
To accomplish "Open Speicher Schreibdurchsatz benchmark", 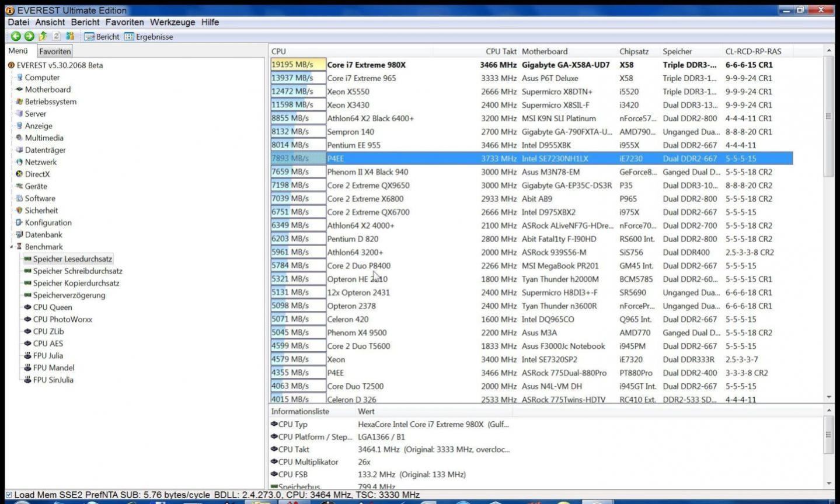I will (x=73, y=271).
